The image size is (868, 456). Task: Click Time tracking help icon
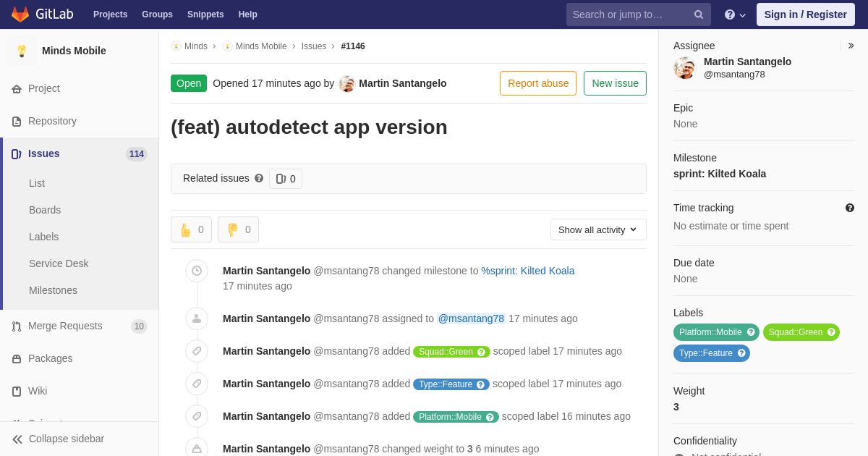point(850,208)
